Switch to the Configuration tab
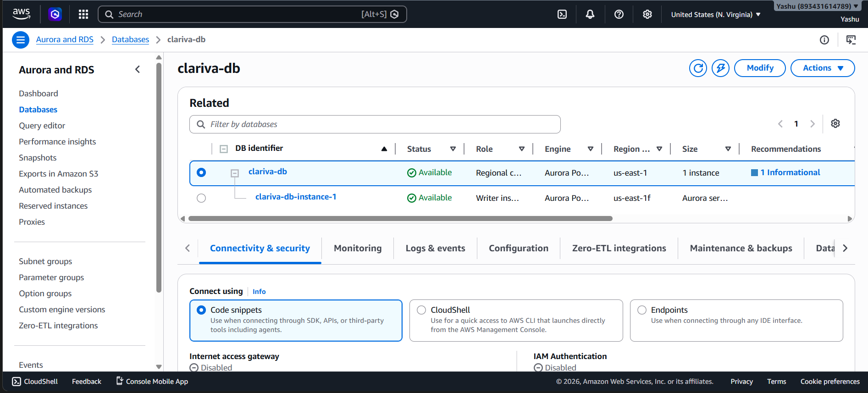This screenshot has width=868, height=393. [x=519, y=249]
